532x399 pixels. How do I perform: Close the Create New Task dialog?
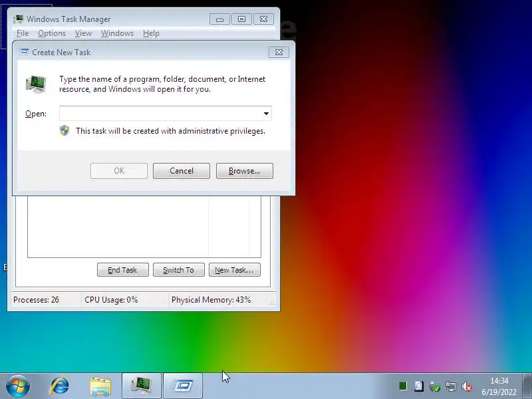tap(279, 53)
